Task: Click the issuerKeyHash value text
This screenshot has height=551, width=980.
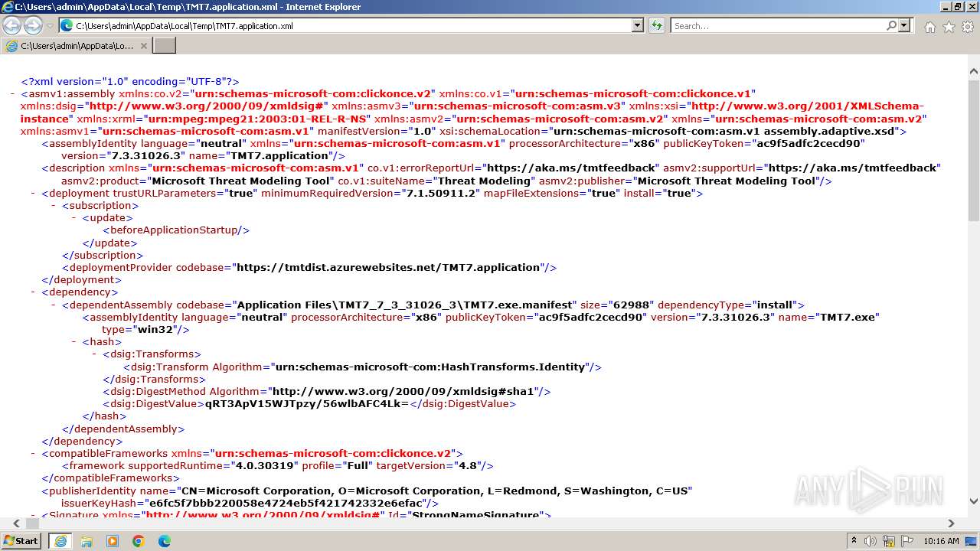Action: 286,503
